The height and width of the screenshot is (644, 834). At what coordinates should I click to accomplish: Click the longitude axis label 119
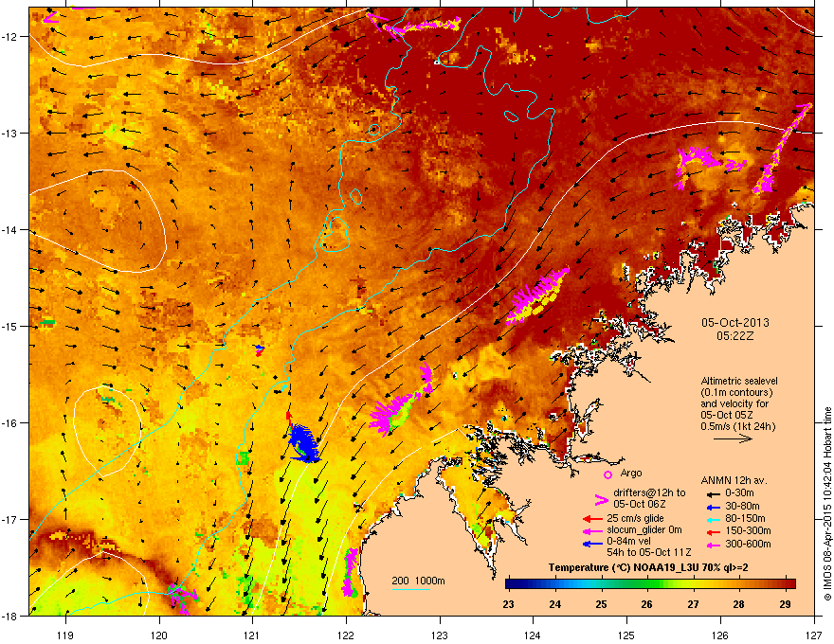[x=66, y=635]
